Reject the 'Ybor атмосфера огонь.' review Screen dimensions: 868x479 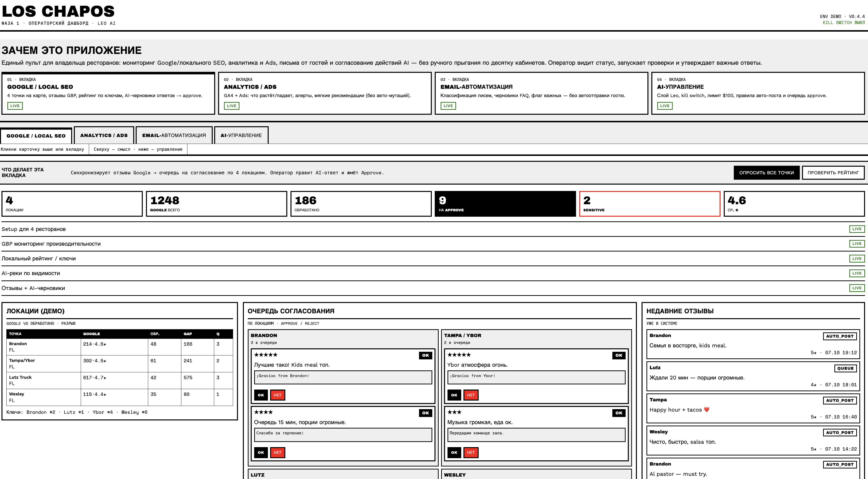[471, 395]
